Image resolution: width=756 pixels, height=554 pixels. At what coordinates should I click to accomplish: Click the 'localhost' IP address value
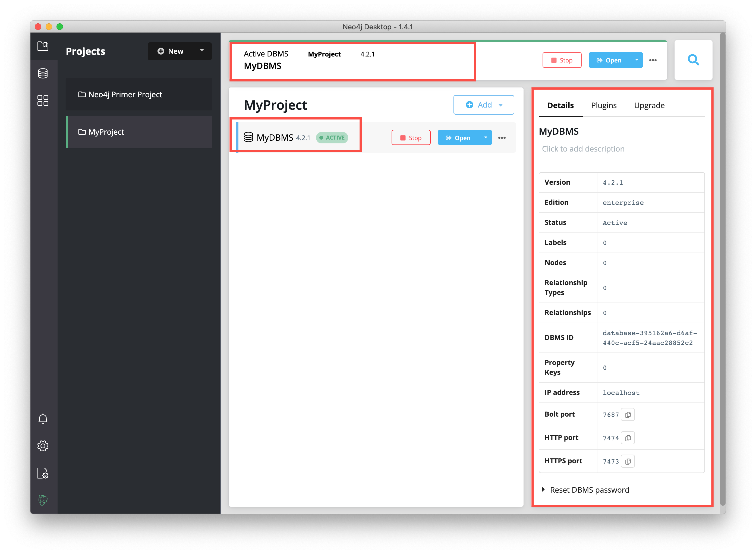[x=621, y=393]
